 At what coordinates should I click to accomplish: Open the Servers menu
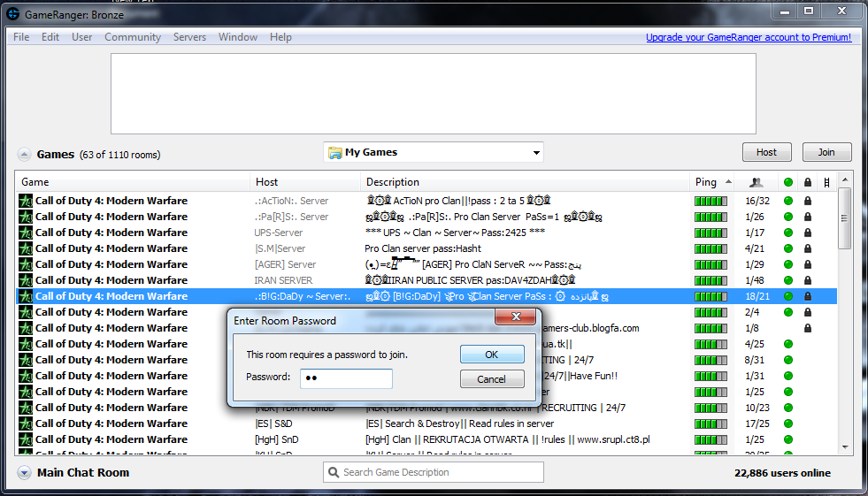click(x=189, y=37)
